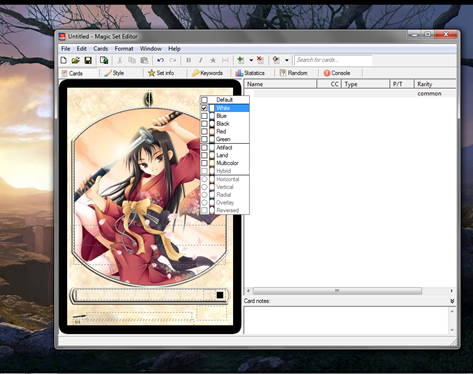Sort the card list by Name column

click(280, 84)
